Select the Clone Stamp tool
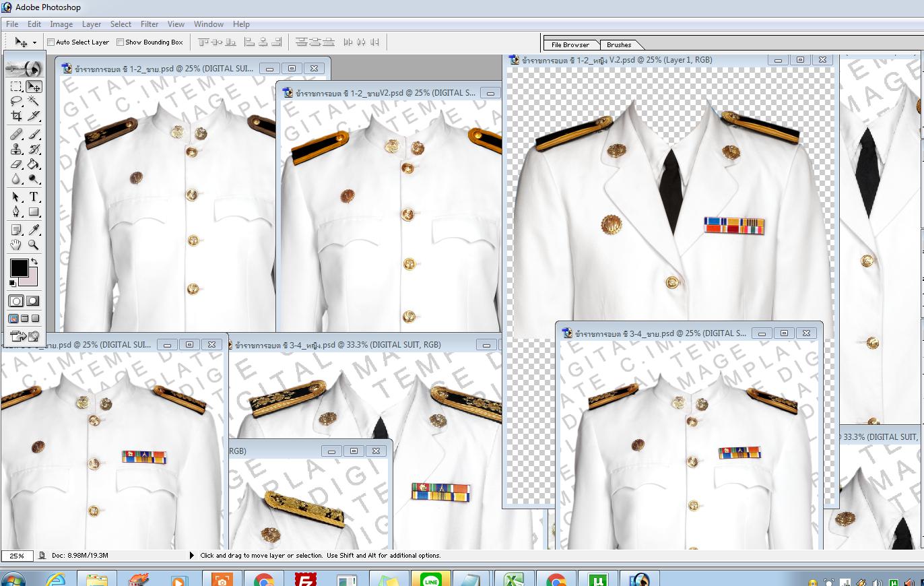 click(x=16, y=149)
